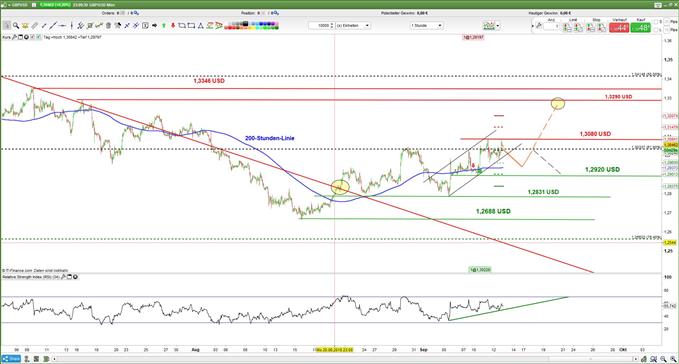Viewport: 679px width, 364px height.
Task: Click the 1,2688 USD support label
Action: (x=493, y=211)
